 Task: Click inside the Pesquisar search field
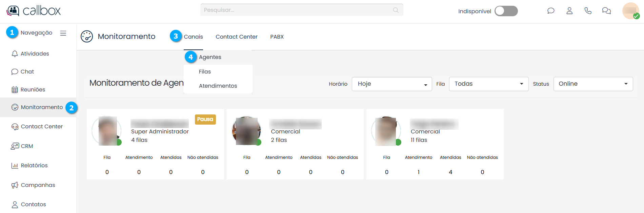tap(295, 10)
